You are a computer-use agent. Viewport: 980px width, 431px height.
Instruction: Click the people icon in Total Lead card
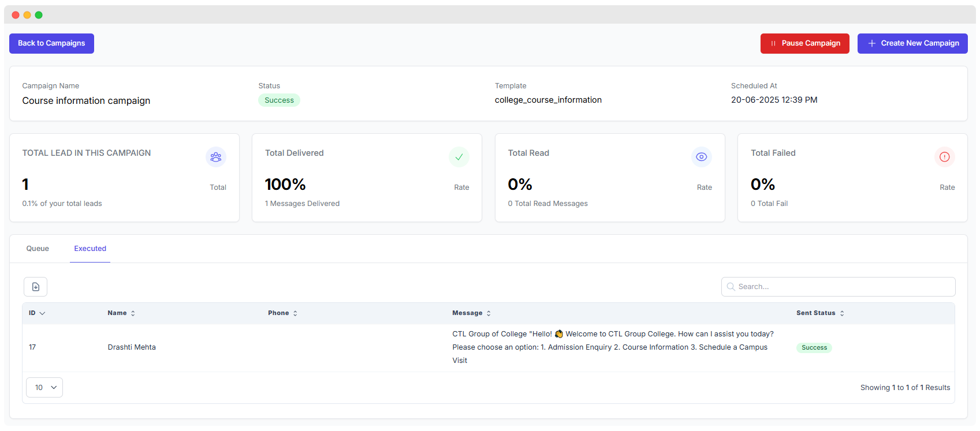tap(216, 157)
